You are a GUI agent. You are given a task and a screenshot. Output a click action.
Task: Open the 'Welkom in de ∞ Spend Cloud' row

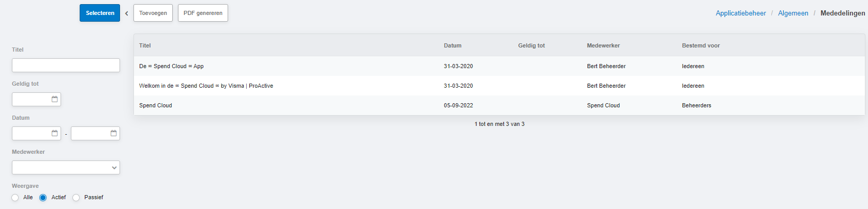pyautogui.click(x=499, y=86)
